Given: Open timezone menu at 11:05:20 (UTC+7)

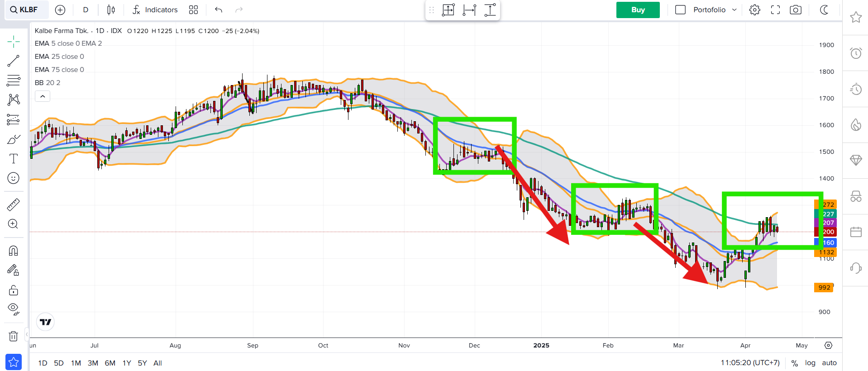Looking at the screenshot, I should pyautogui.click(x=750, y=363).
